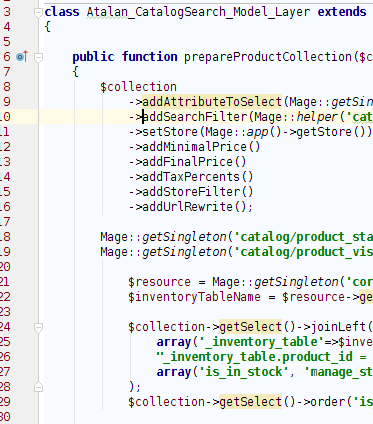The width and height of the screenshot is (373, 424).
Task: Click the setStore call
Action: [170, 132]
